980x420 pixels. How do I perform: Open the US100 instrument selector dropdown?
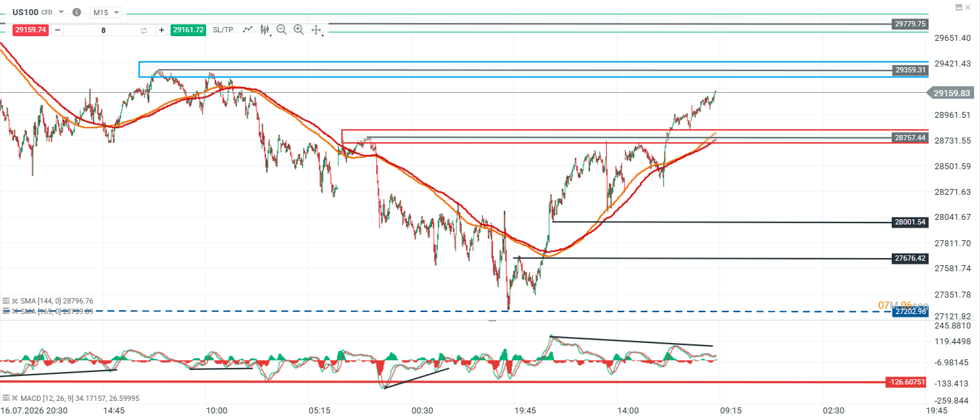[62, 13]
